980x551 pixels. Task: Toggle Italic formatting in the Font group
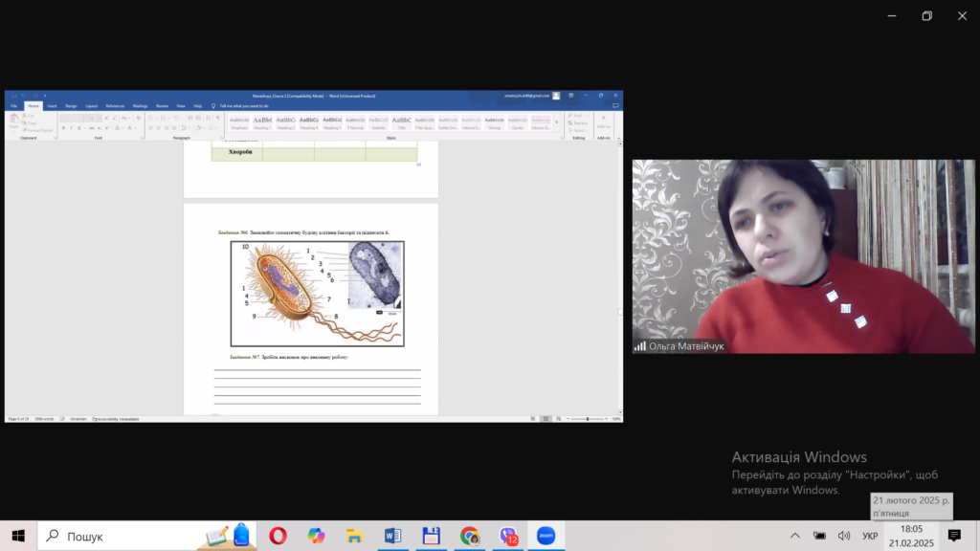pos(71,128)
